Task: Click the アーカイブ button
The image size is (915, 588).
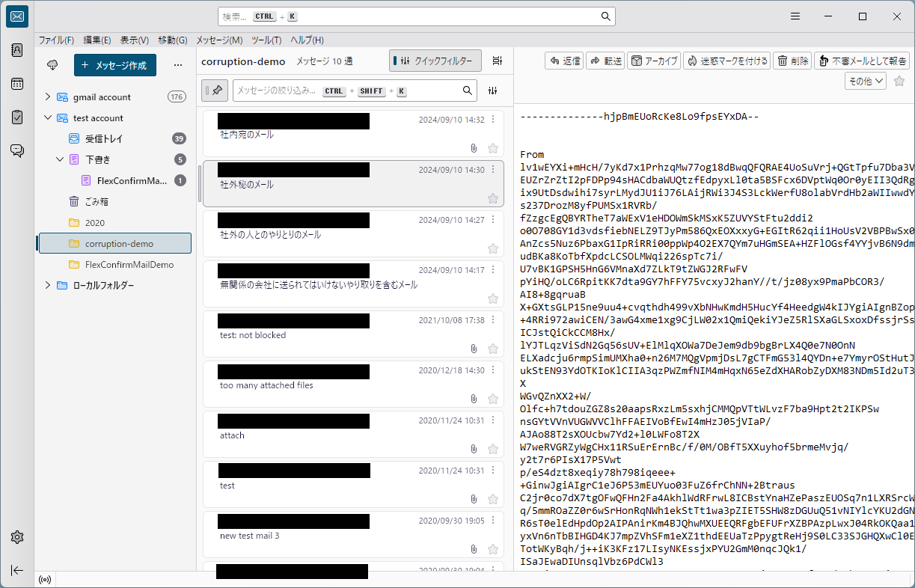Action: click(654, 61)
